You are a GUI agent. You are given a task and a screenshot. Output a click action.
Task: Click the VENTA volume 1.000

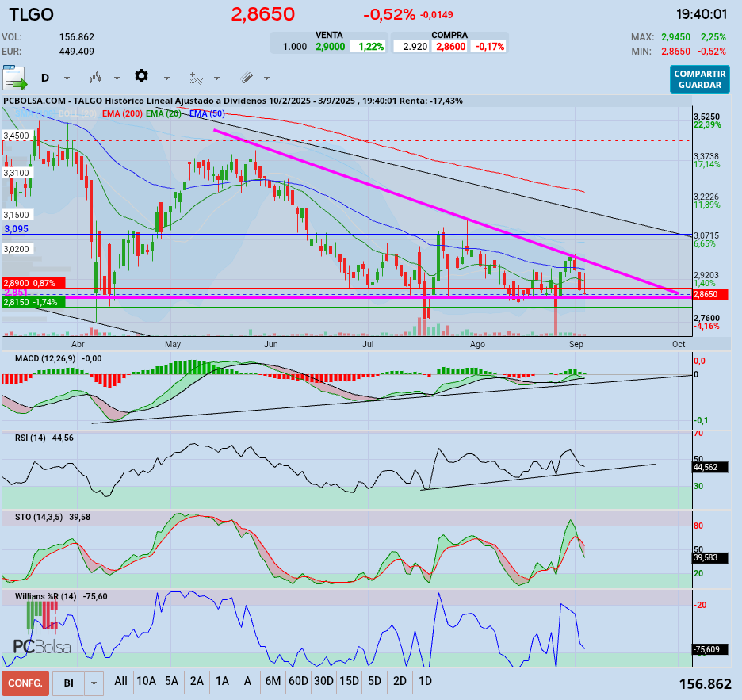[295, 47]
